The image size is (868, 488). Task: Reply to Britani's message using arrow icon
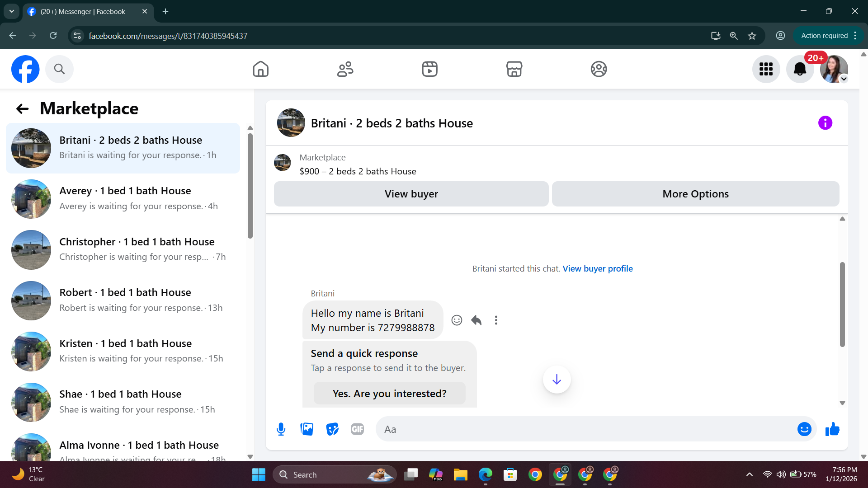coord(476,320)
